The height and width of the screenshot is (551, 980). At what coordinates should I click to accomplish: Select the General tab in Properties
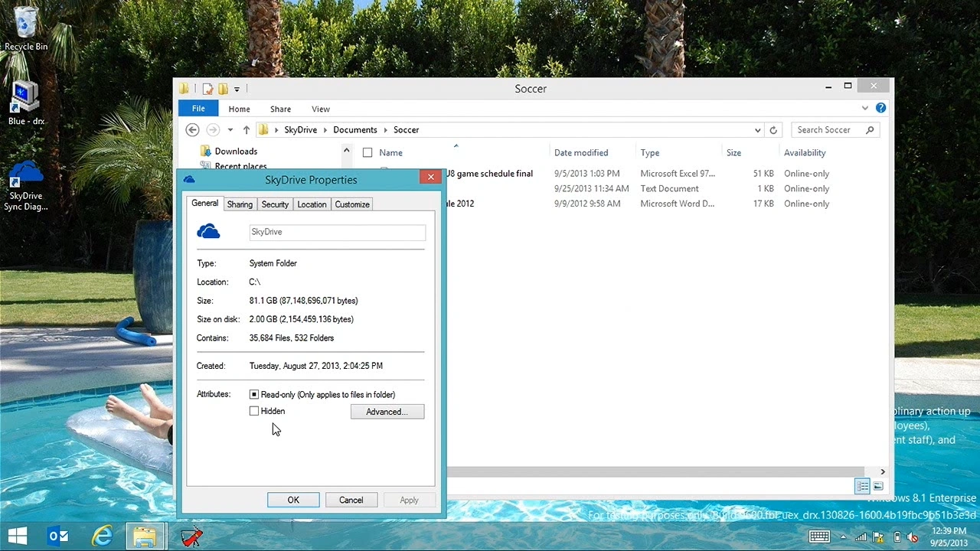tap(205, 204)
